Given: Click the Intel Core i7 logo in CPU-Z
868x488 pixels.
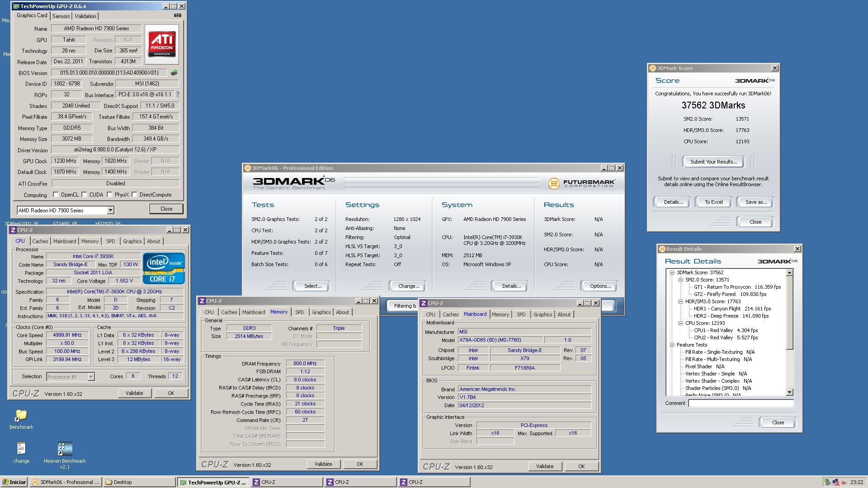Looking at the screenshot, I should (164, 268).
